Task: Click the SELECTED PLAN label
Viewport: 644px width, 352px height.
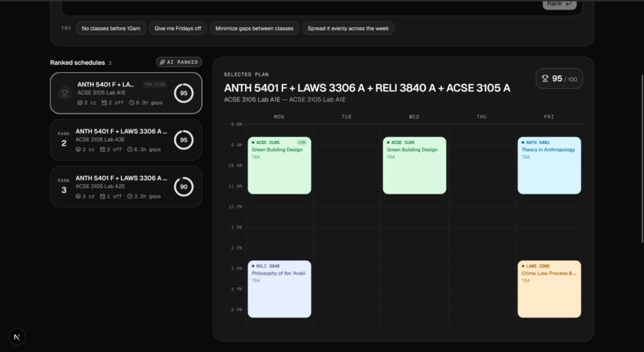Action: point(246,74)
